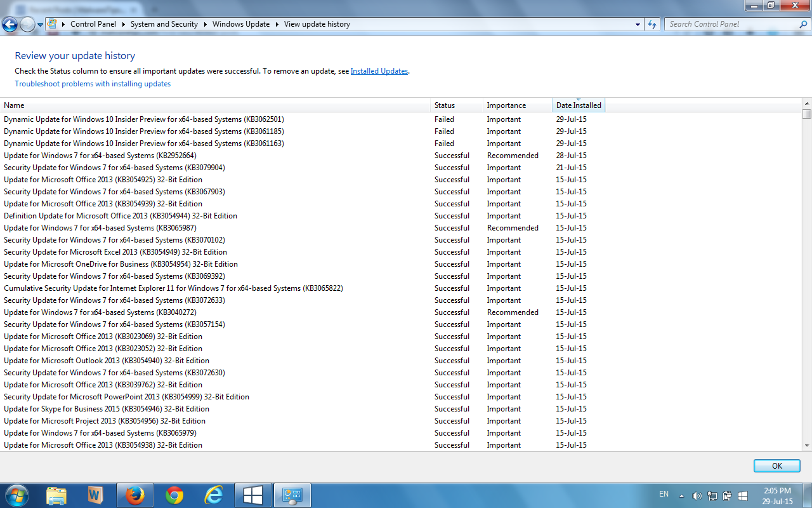Screen dimensions: 812x508
Task: Sort the list by Importance column
Action: coord(518,105)
